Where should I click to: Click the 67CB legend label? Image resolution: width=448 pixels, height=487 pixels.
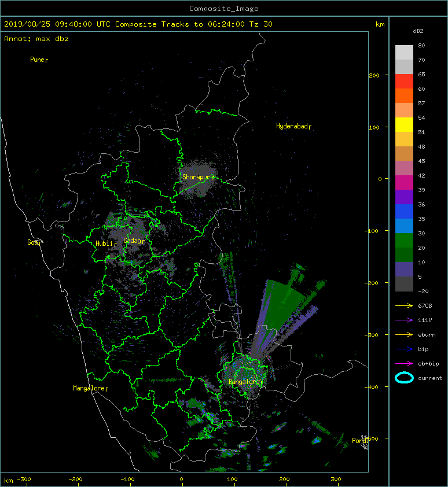click(x=425, y=306)
